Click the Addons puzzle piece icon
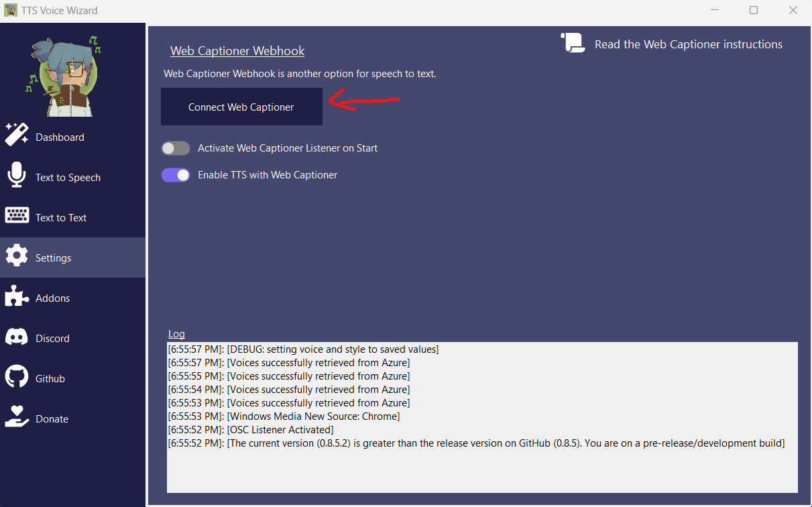The image size is (812, 507). click(16, 296)
